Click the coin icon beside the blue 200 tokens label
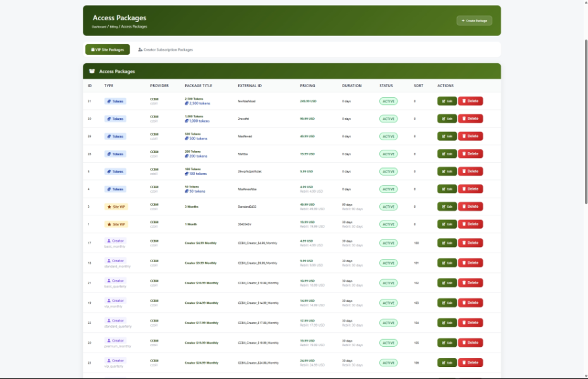Image resolution: width=588 pixels, height=379 pixels. pyautogui.click(x=187, y=156)
